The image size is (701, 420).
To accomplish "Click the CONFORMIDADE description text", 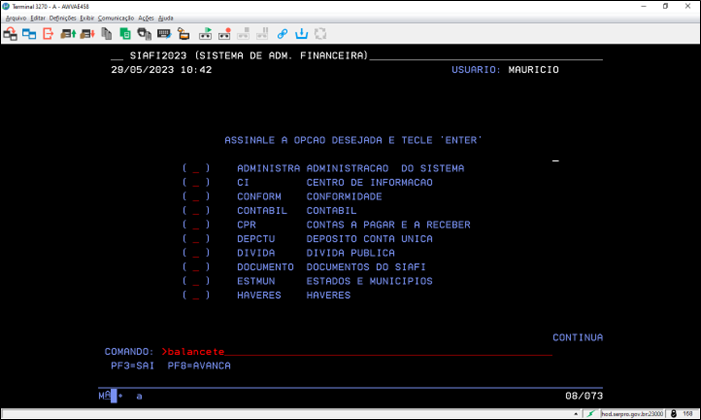I will click(x=344, y=197).
